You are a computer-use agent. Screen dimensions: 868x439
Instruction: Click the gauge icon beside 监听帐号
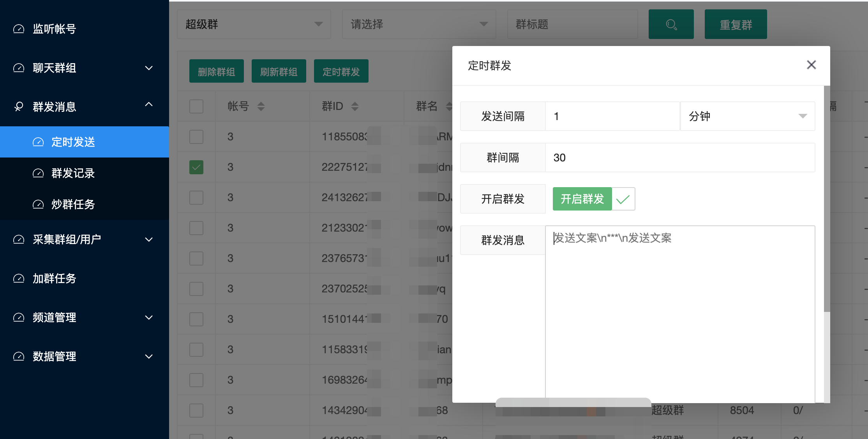coord(19,29)
